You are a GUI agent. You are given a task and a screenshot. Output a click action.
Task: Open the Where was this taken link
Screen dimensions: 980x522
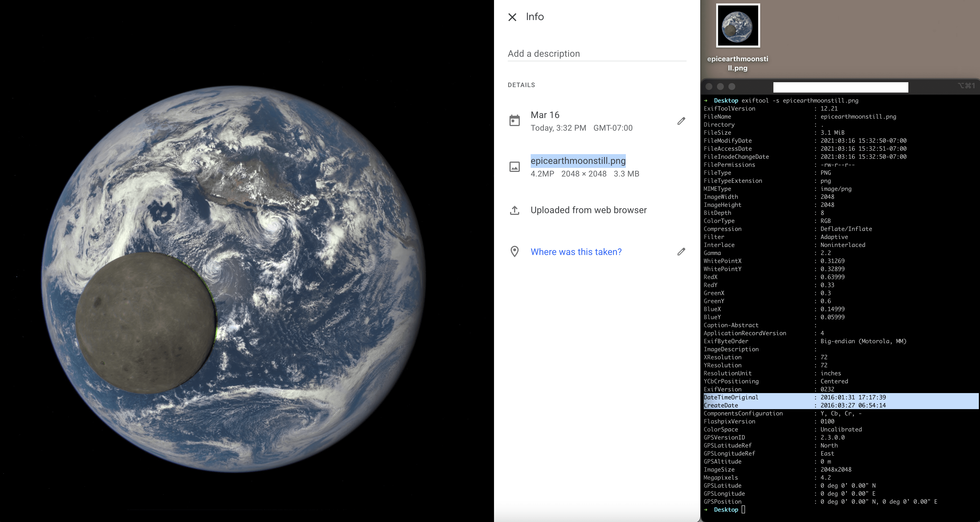(576, 252)
